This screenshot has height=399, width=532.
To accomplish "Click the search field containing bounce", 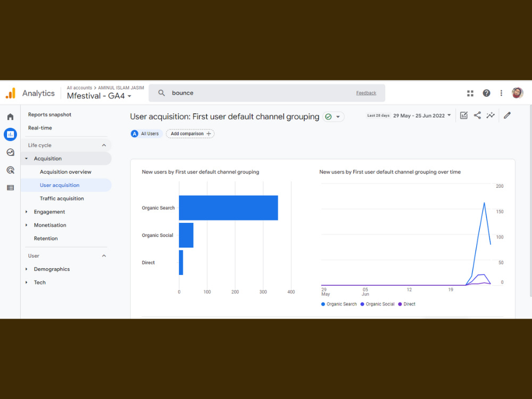I will pyautogui.click(x=267, y=93).
